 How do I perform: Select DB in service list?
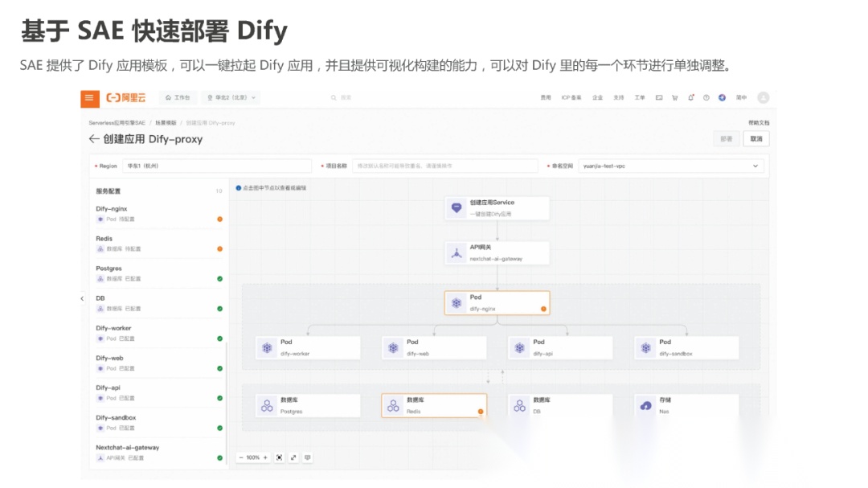coord(159,304)
